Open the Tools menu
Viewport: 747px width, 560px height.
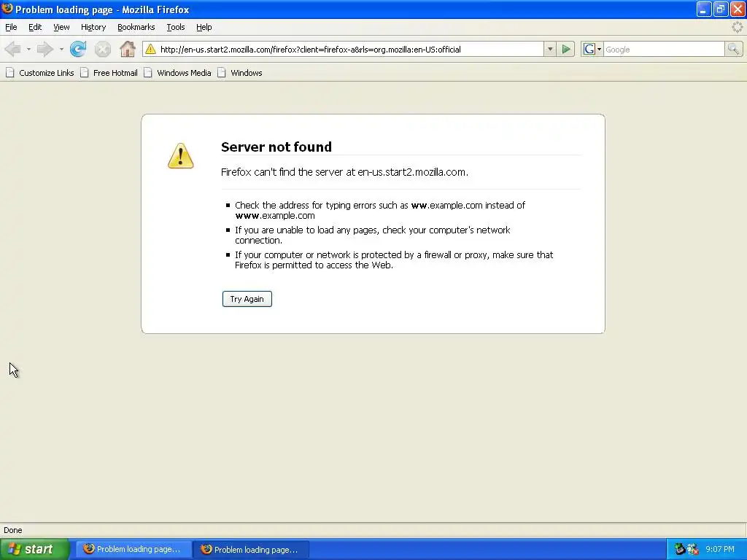pos(176,27)
